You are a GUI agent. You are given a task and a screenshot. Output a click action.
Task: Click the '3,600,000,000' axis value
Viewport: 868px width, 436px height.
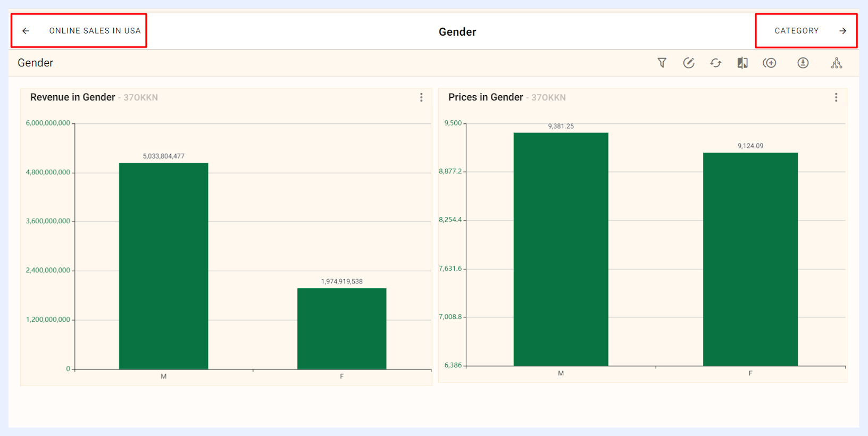pos(48,221)
